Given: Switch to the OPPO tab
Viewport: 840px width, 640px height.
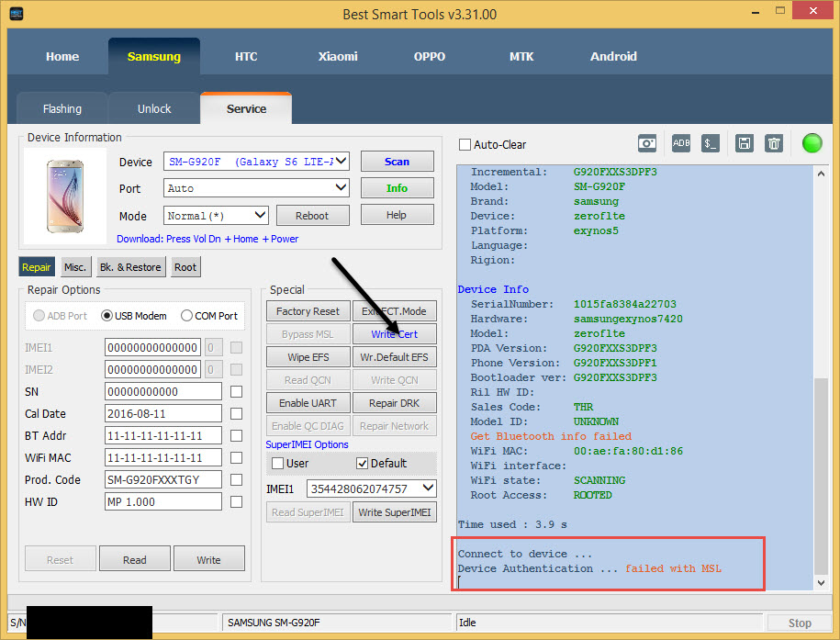Looking at the screenshot, I should click(x=430, y=56).
